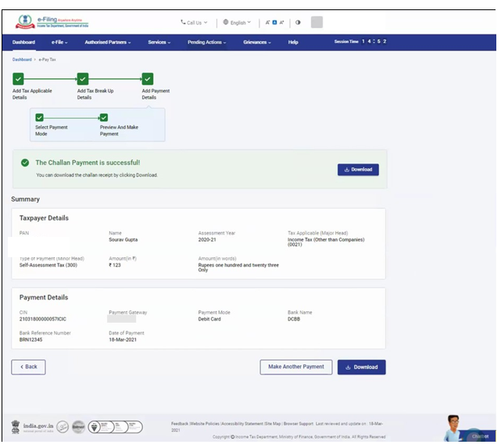Go to the Help menu item
The width and height of the screenshot is (501, 448).
293,42
